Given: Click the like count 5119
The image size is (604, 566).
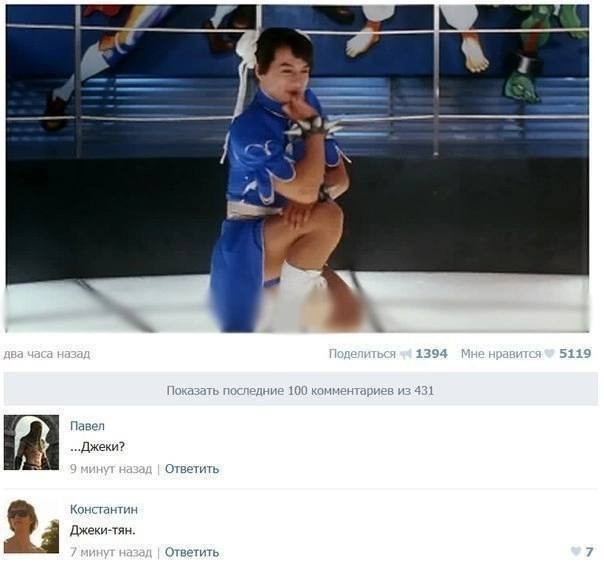Looking at the screenshot, I should [575, 353].
